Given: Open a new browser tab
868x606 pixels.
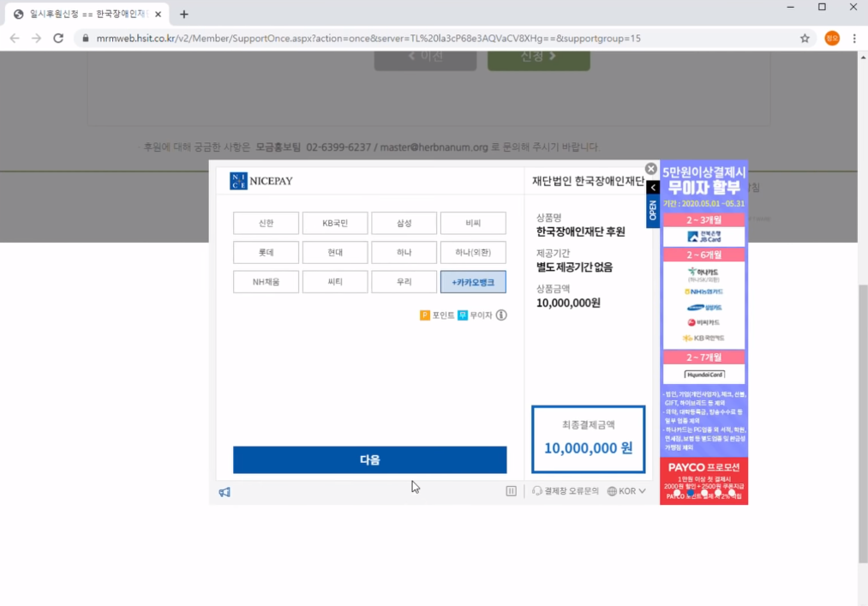Looking at the screenshot, I should point(183,15).
